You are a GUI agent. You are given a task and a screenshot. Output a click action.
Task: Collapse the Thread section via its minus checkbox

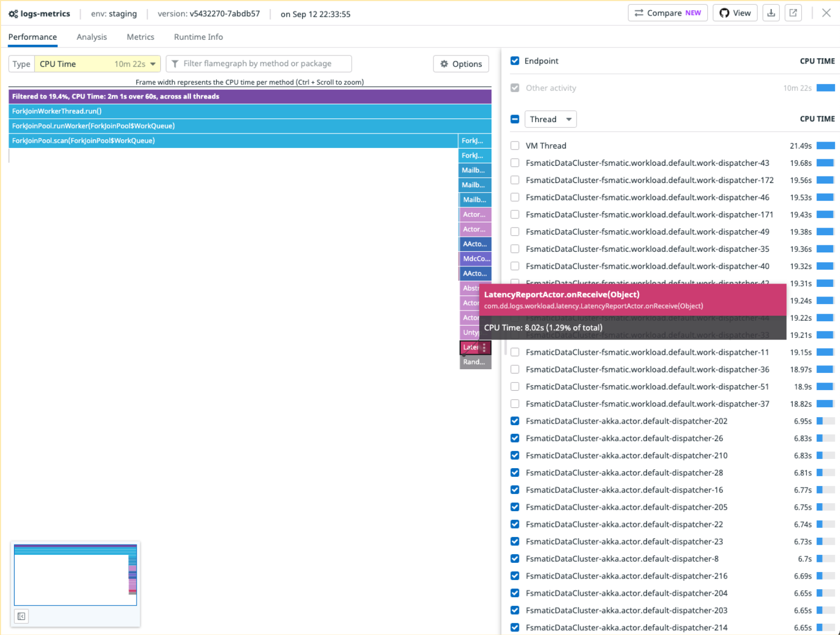click(x=515, y=119)
